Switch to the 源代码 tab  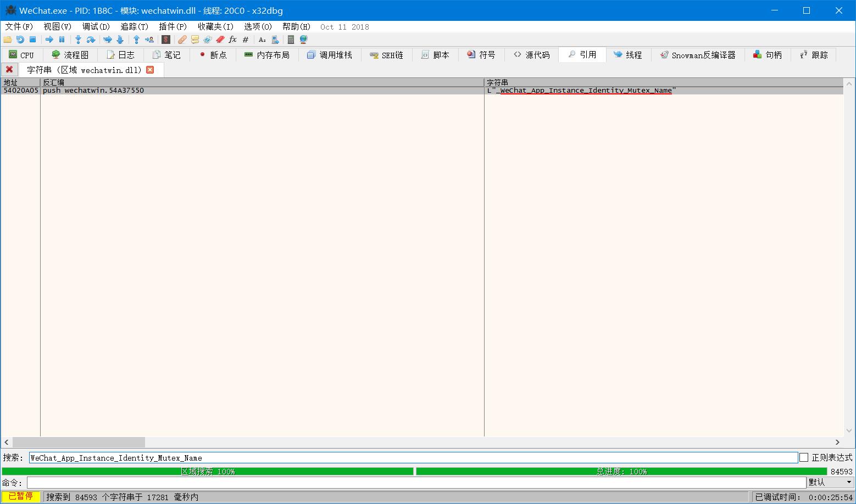532,55
